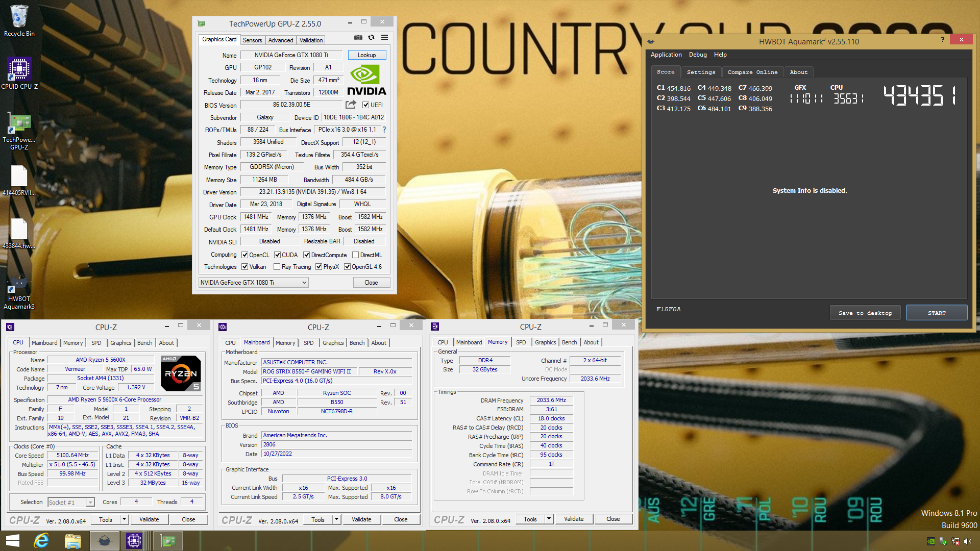This screenshot has height=551, width=980.
Task: Click the Aquamark help question mark button
Action: (942, 40)
